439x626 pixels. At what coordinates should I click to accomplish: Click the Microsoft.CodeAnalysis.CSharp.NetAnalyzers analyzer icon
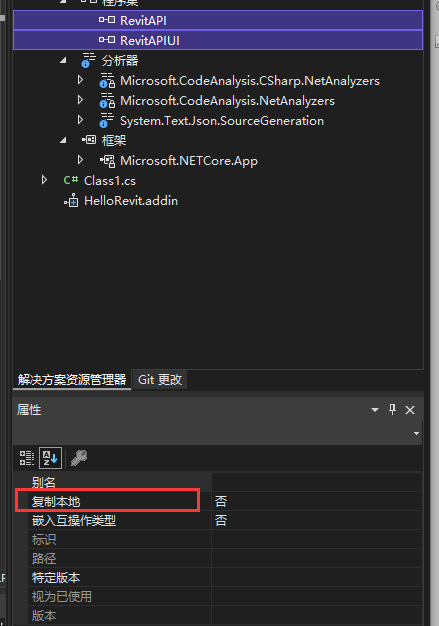[107, 80]
